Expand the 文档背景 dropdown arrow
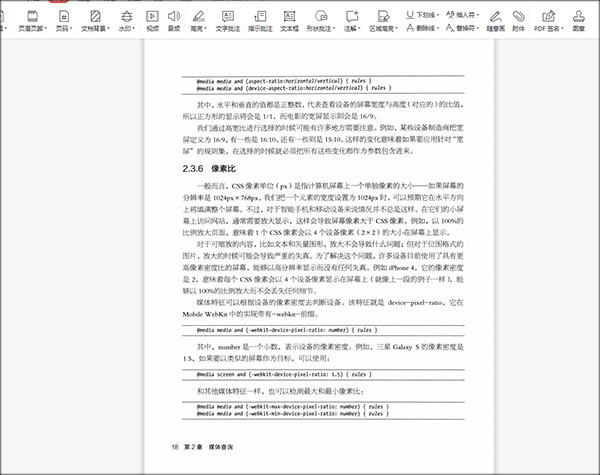600x475 pixels. pos(109,29)
